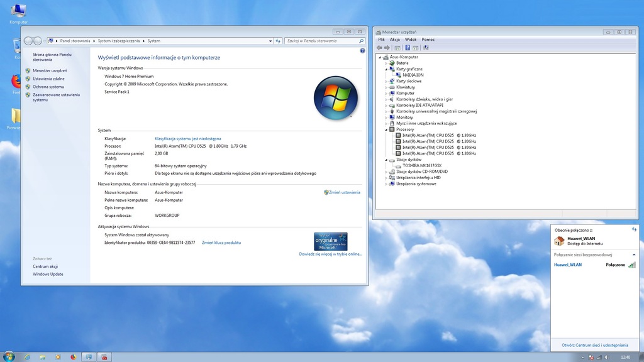Collapse the Karty graficzne tree node

[387, 69]
